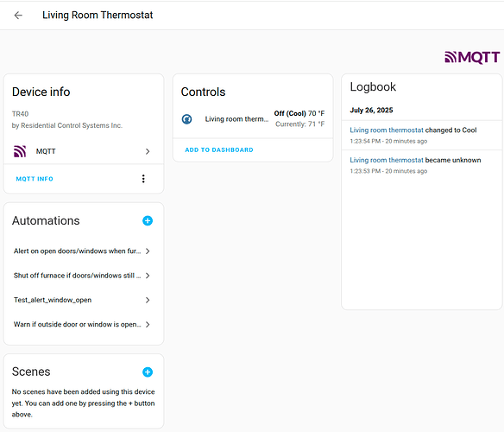Expand Shut off furnace automation chevron
The image size is (504, 432).
pos(148,276)
